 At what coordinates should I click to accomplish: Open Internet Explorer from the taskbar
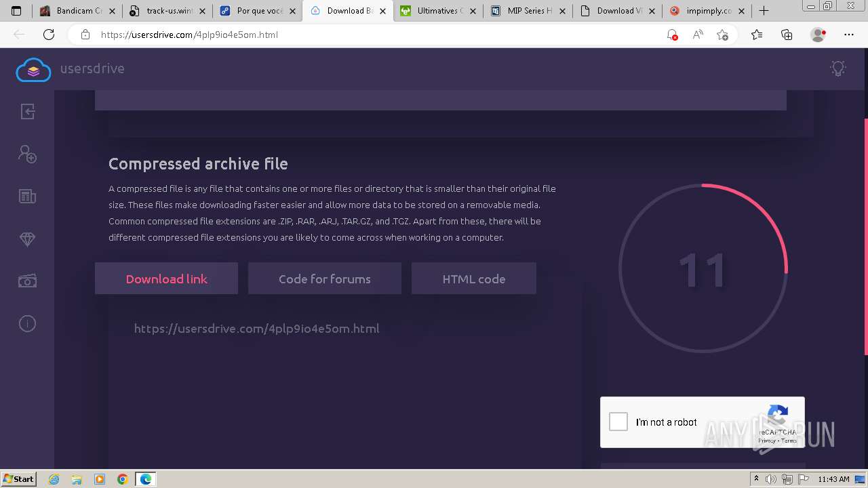tap(54, 479)
